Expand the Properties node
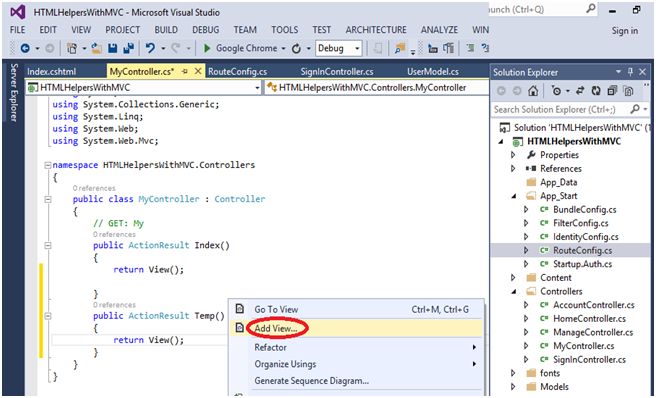The height and width of the screenshot is (398, 656). (513, 155)
